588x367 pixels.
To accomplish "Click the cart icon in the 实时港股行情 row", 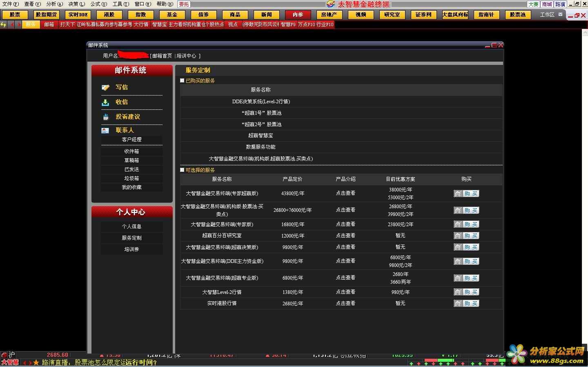I will tap(458, 303).
